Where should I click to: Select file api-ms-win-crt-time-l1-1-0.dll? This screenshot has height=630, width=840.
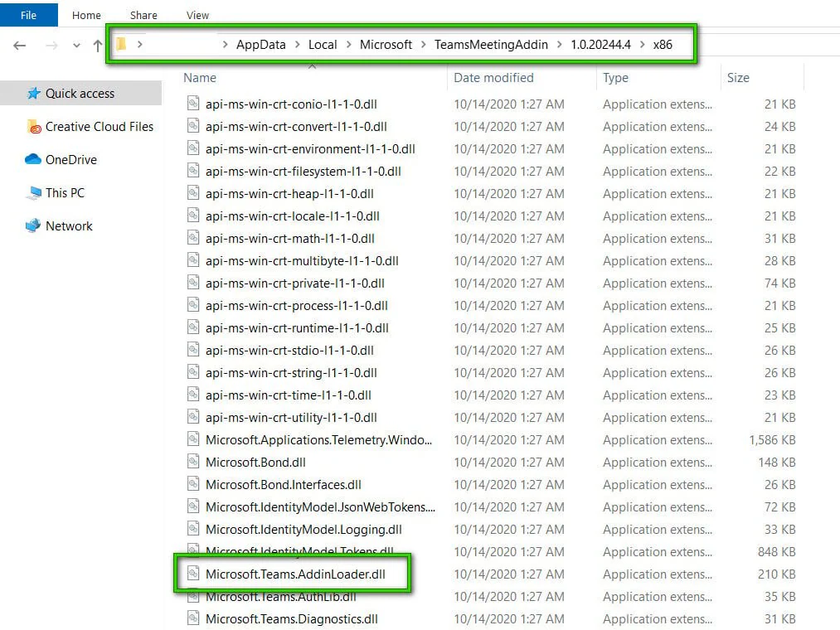coord(289,395)
